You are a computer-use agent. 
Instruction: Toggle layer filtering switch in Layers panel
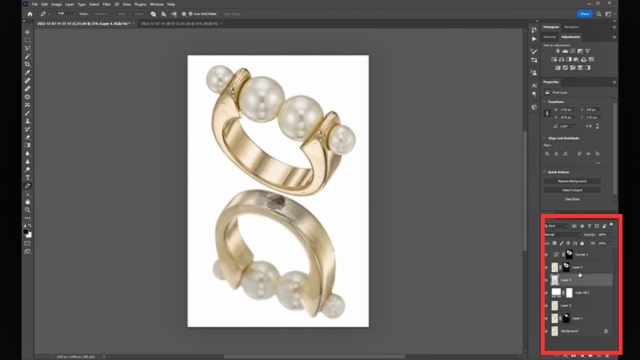[x=611, y=225]
